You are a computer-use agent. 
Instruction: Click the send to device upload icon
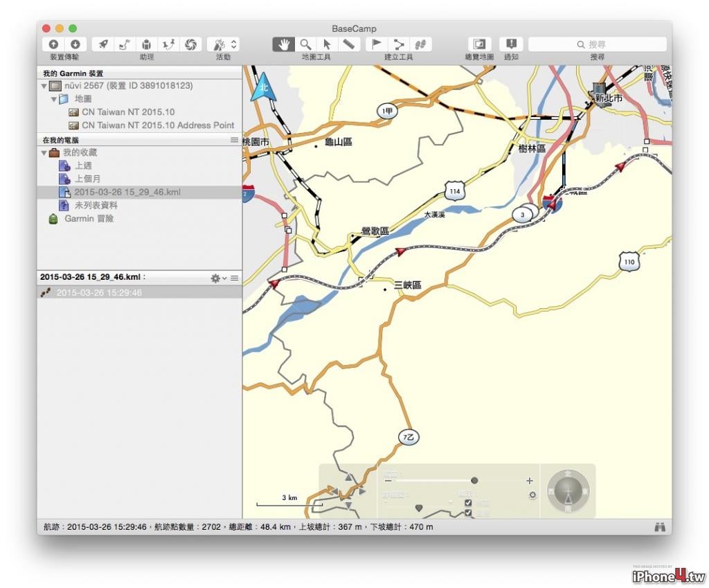pos(53,44)
